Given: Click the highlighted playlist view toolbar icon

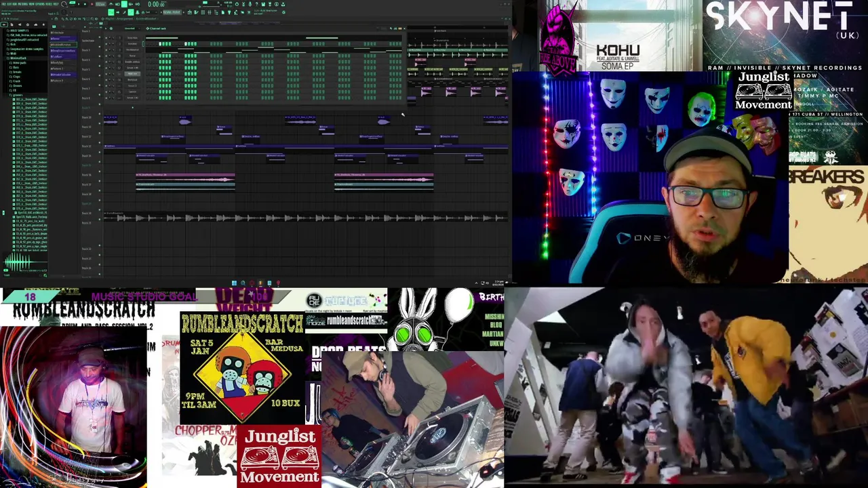Looking at the screenshot, I should coord(111,12).
